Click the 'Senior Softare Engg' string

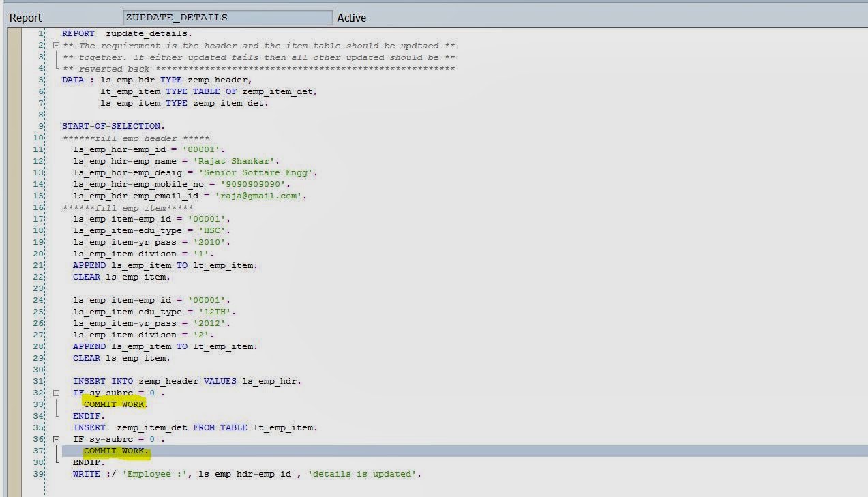click(x=257, y=172)
